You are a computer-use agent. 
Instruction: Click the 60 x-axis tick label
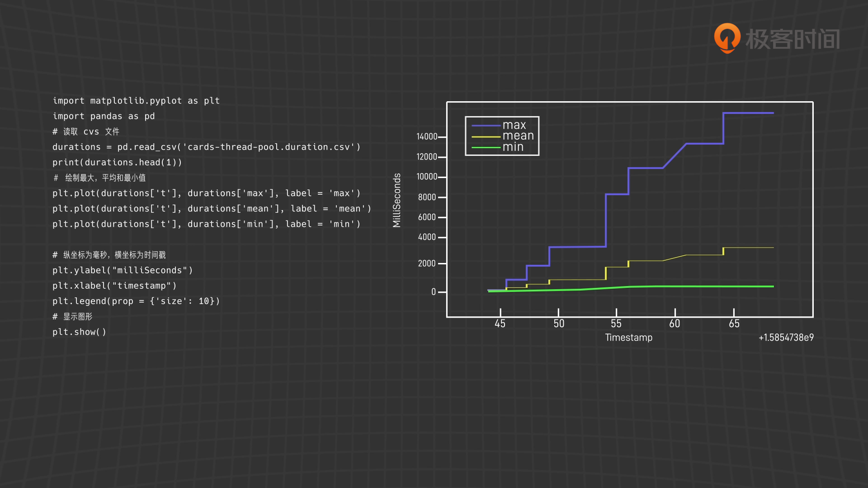click(675, 324)
